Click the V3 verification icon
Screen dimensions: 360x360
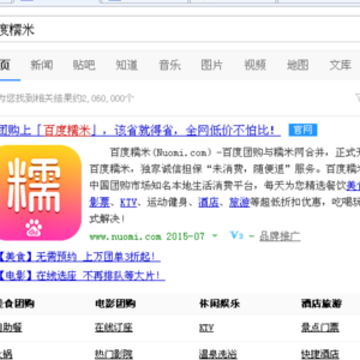(x=237, y=235)
